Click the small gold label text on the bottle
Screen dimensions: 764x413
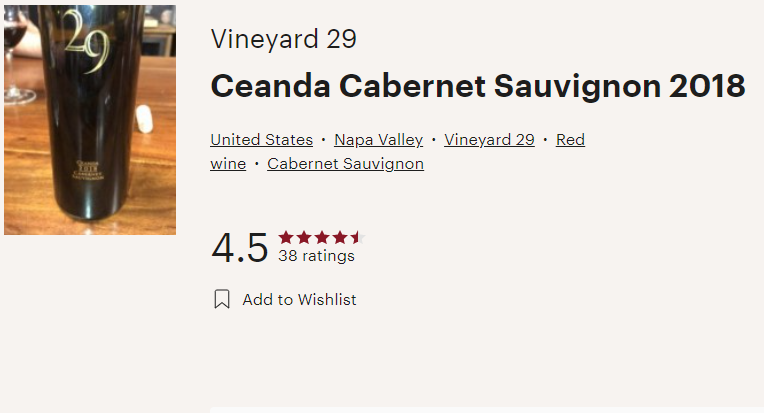pyautogui.click(x=88, y=170)
